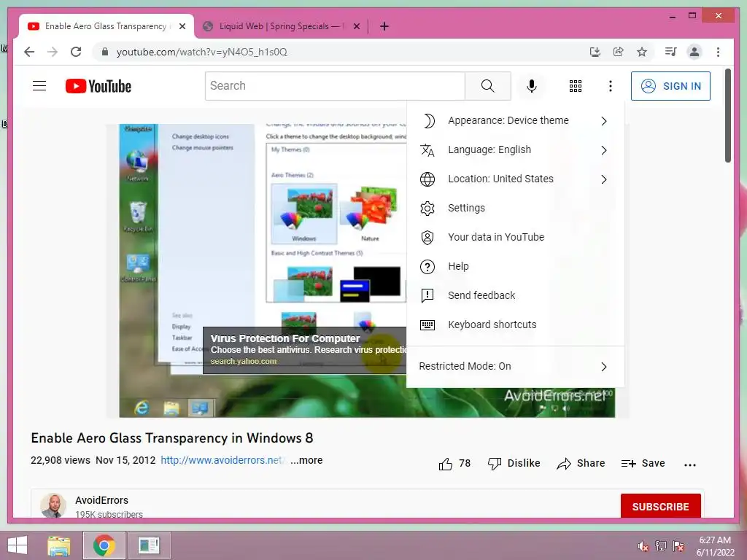Open more actions ellipsis below video
This screenshot has width=747, height=560.
click(690, 464)
